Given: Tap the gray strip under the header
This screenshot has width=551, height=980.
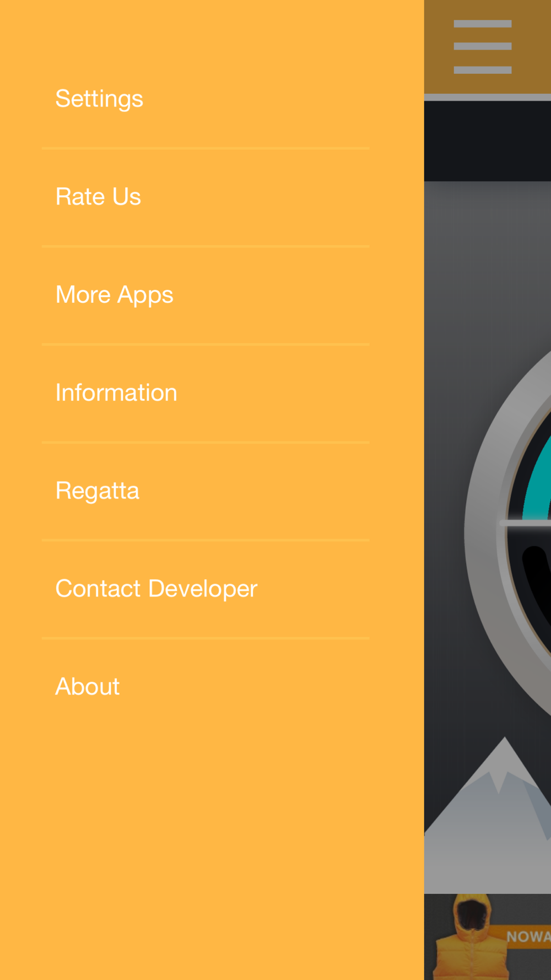Looking at the screenshot, I should tap(488, 98).
